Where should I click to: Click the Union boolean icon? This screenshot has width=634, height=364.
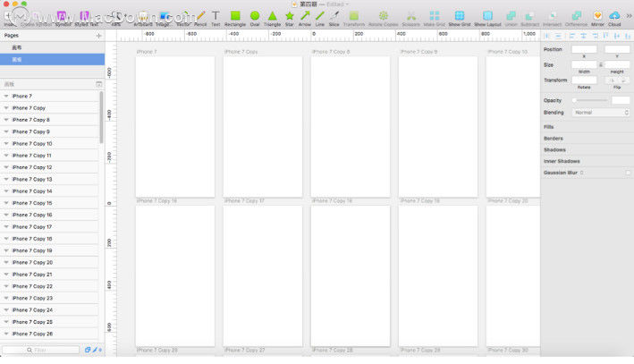511,18
